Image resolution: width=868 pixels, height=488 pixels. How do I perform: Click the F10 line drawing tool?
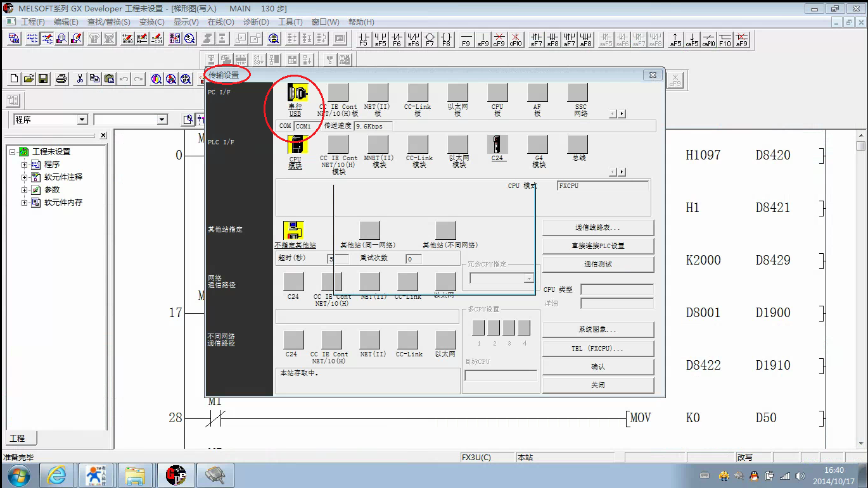pyautogui.click(x=725, y=40)
